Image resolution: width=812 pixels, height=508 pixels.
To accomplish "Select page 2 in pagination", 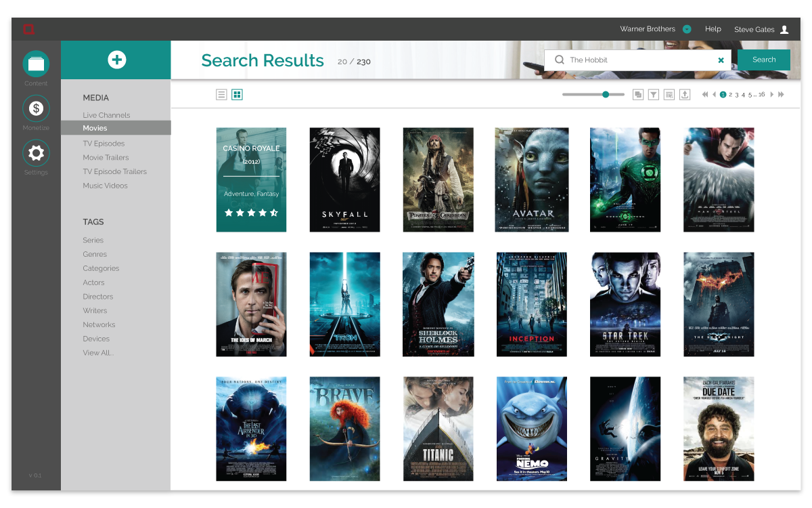I will 731,95.
